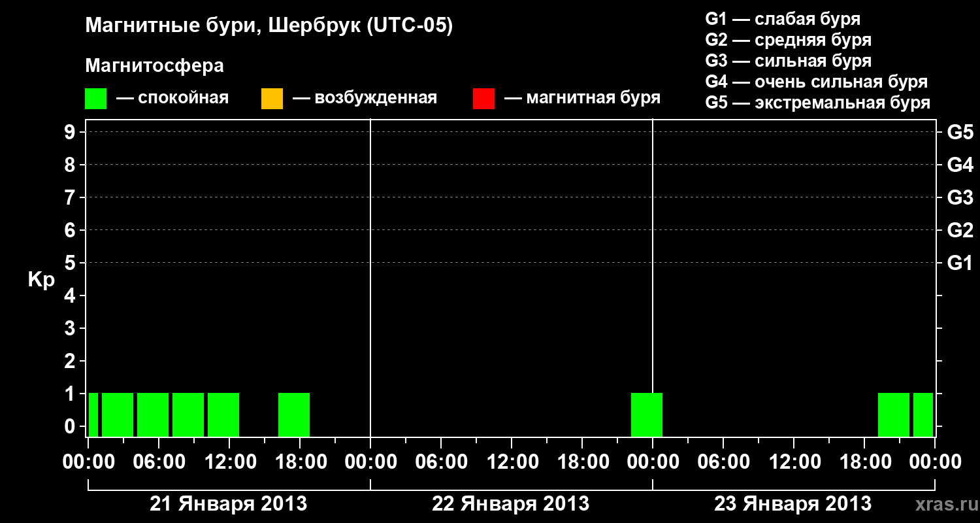Click the '— магнитная буря' legend label
The height and width of the screenshot is (523, 980).
(x=583, y=99)
